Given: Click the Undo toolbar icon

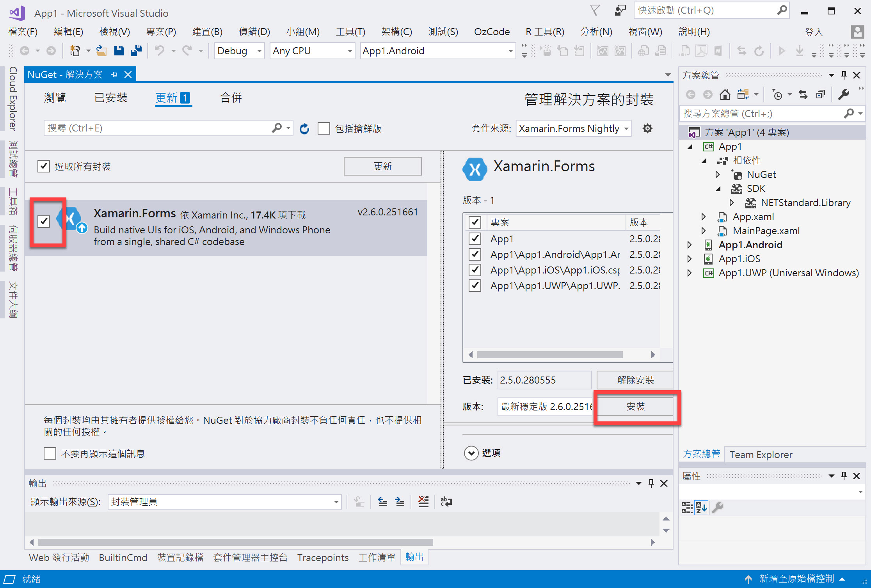Looking at the screenshot, I should 159,51.
